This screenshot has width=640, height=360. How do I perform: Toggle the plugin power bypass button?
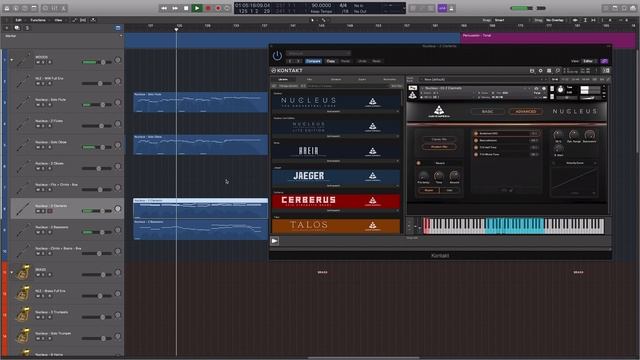[x=277, y=56]
